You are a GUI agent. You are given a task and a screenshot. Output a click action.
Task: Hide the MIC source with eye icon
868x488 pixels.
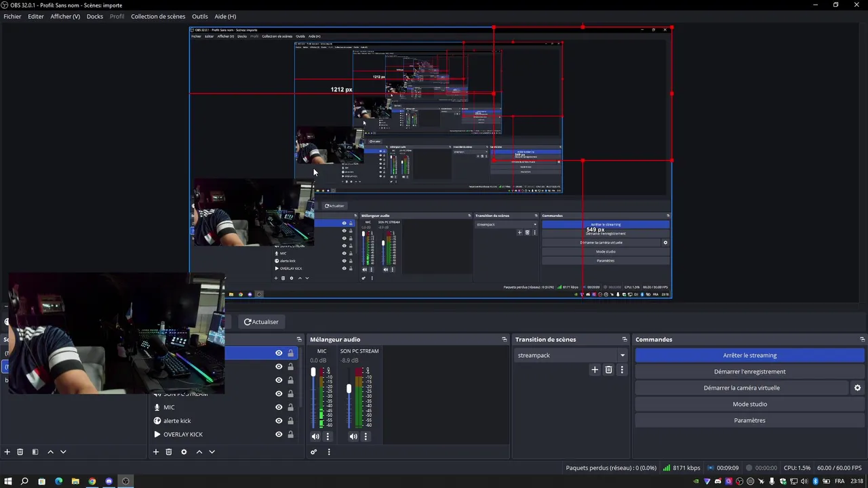(279, 407)
